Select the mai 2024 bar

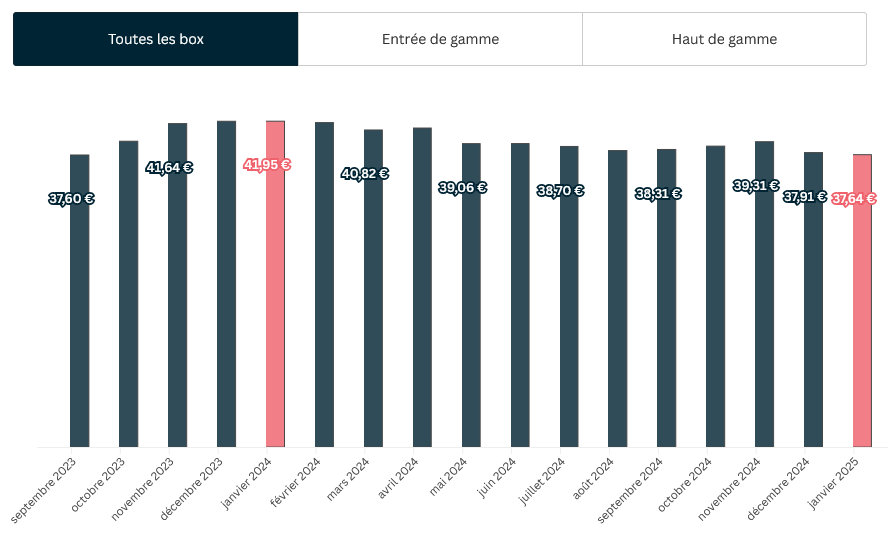tap(471, 310)
